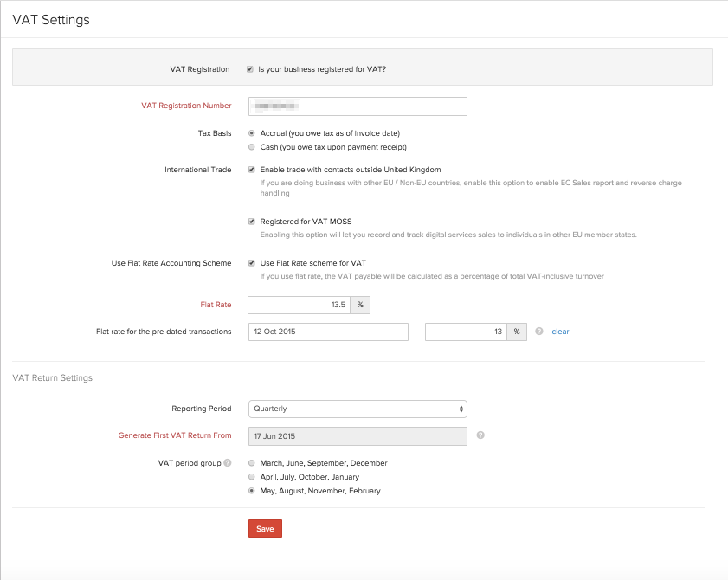Viewport: 728px width, 580px height.
Task: Click the clear link for pre-dated rate
Action: pyautogui.click(x=560, y=332)
